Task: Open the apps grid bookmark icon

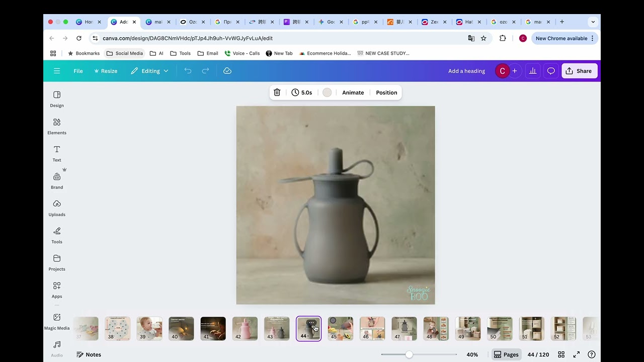Action: coord(53,53)
